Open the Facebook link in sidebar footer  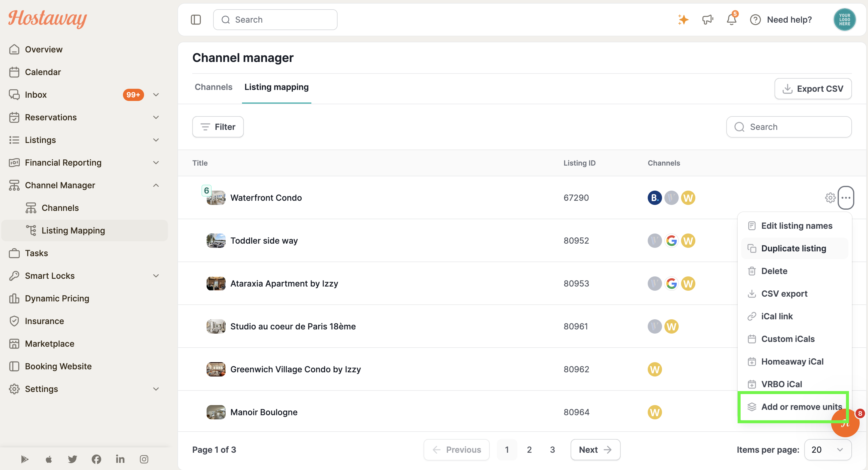click(96, 459)
